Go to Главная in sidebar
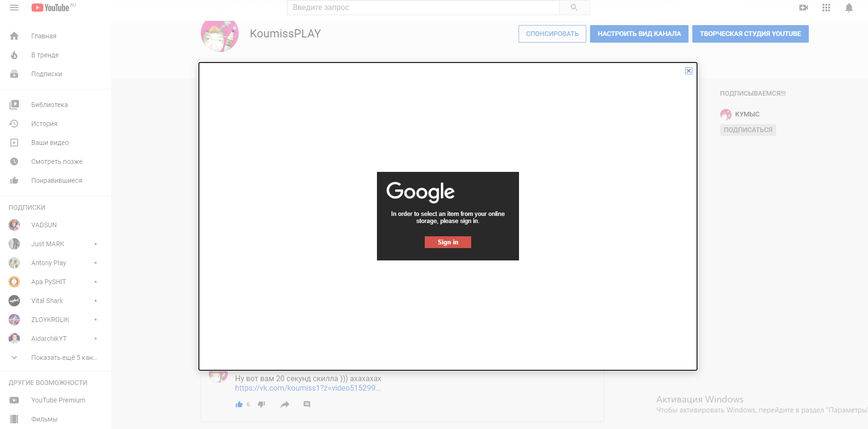Viewport: 868px width, 429px height. [x=44, y=36]
